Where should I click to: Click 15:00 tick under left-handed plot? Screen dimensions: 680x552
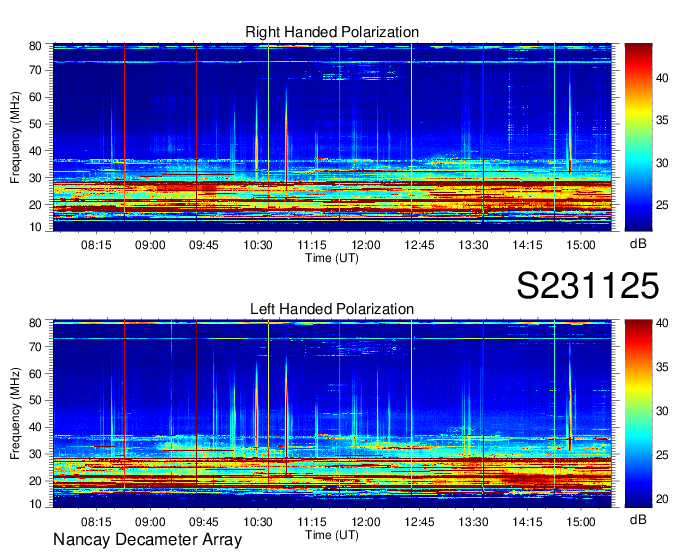pos(581,521)
